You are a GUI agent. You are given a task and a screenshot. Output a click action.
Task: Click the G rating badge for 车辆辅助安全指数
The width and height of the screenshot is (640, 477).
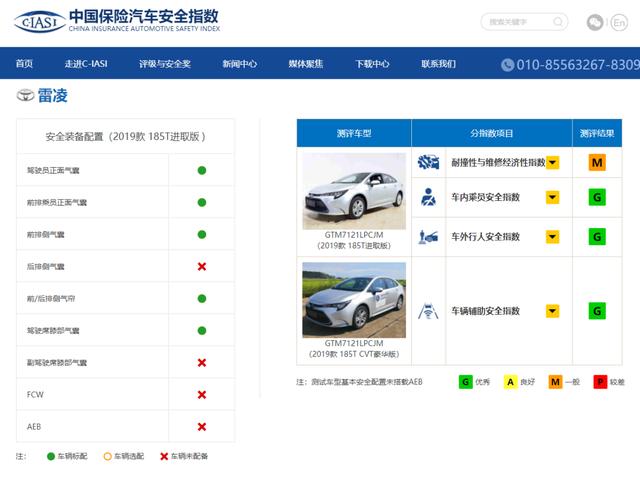597,311
